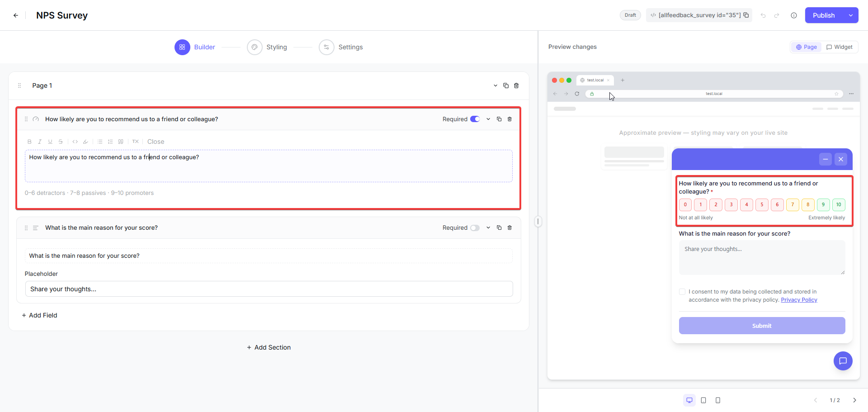Click the Share your thoughts textarea in preview

click(762, 257)
